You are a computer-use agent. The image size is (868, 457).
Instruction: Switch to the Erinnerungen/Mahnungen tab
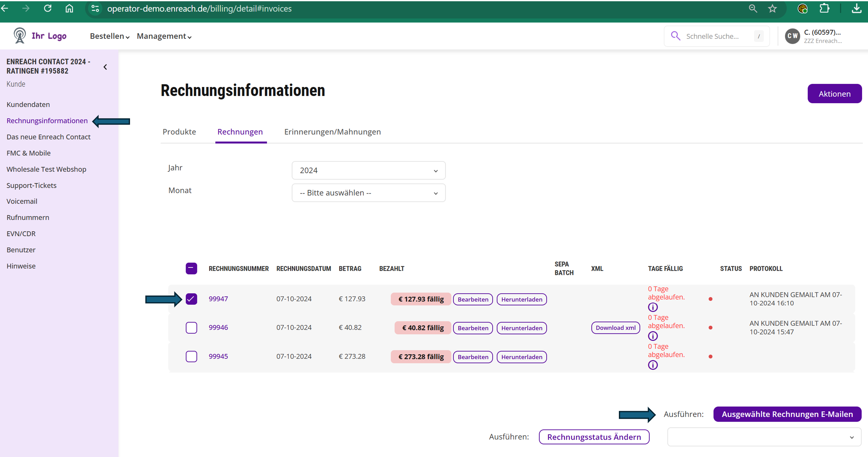(x=332, y=132)
